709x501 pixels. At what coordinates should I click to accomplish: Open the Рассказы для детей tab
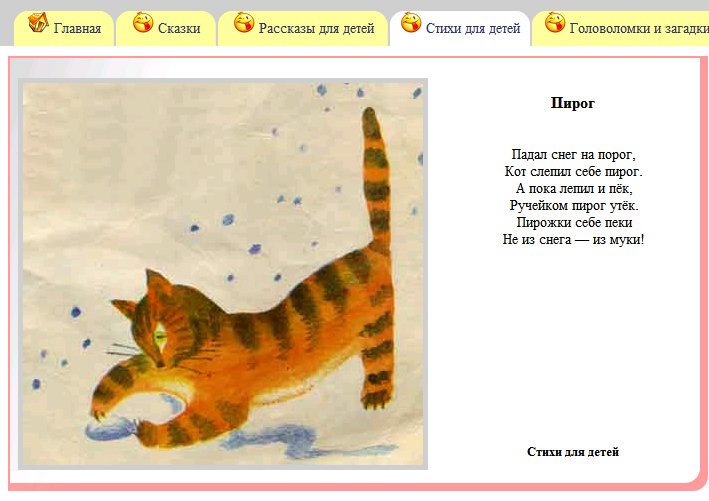point(317,28)
